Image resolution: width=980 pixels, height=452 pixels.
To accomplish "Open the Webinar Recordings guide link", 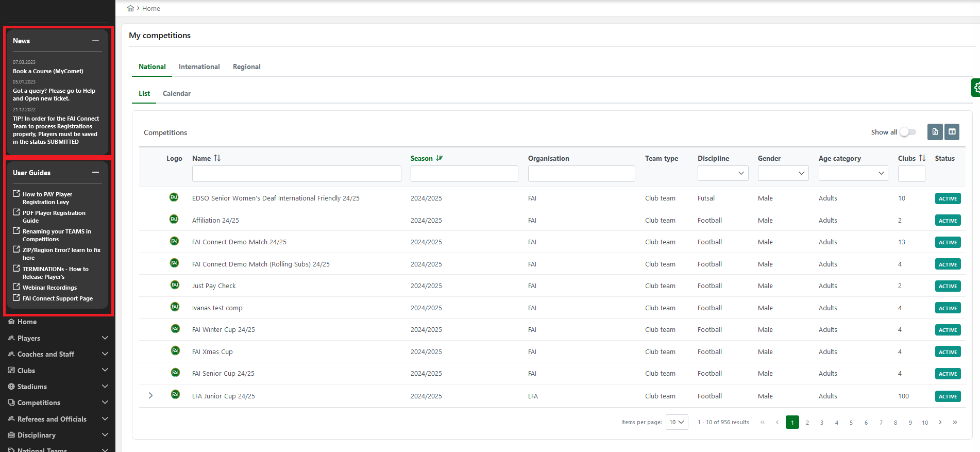I will pos(49,288).
